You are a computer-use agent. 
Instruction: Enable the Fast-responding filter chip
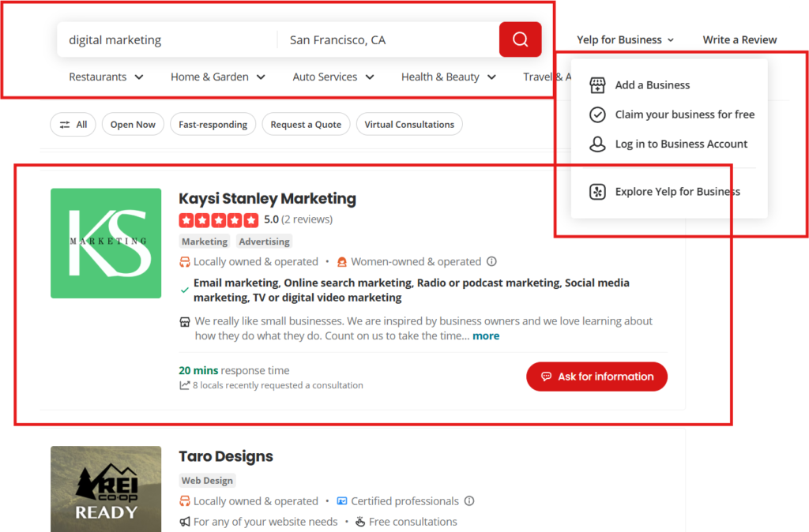point(213,125)
